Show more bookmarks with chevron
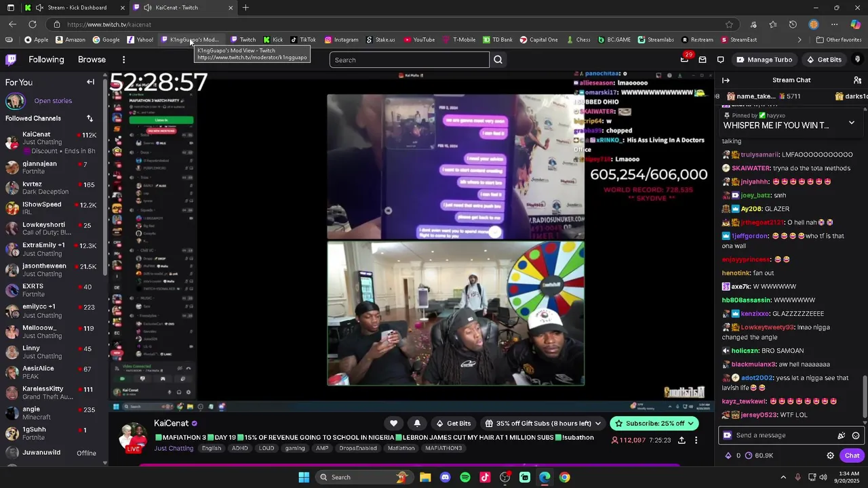The width and height of the screenshot is (868, 488). point(800,40)
